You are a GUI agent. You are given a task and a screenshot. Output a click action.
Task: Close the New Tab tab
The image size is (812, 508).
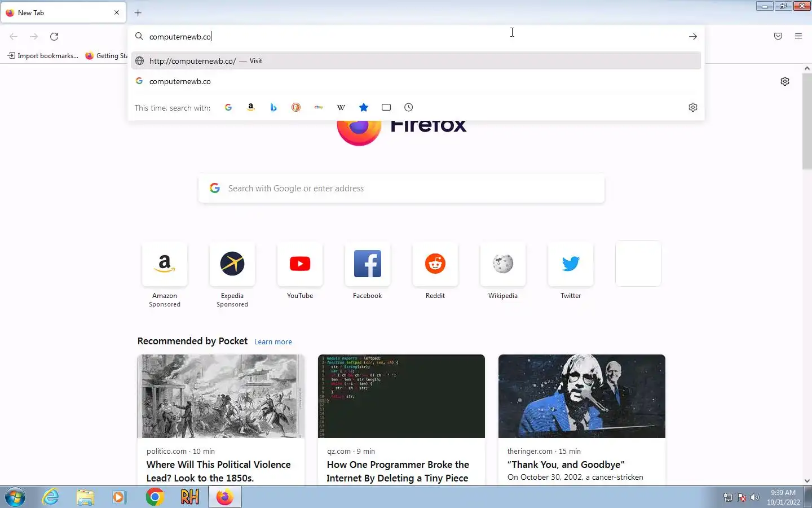coord(117,12)
